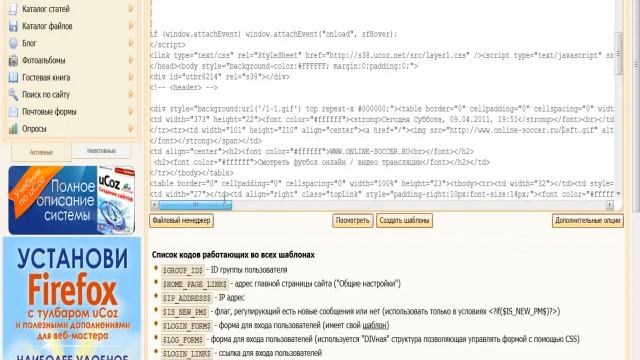Switch to the Неактивные tab
Image resolution: width=640 pixels, height=360 pixels.
(101, 151)
